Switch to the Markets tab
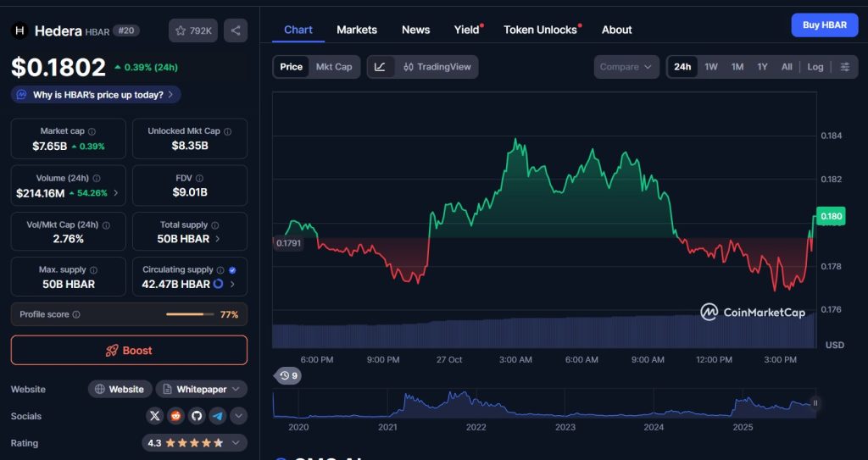This screenshot has height=460, width=868. coord(357,30)
